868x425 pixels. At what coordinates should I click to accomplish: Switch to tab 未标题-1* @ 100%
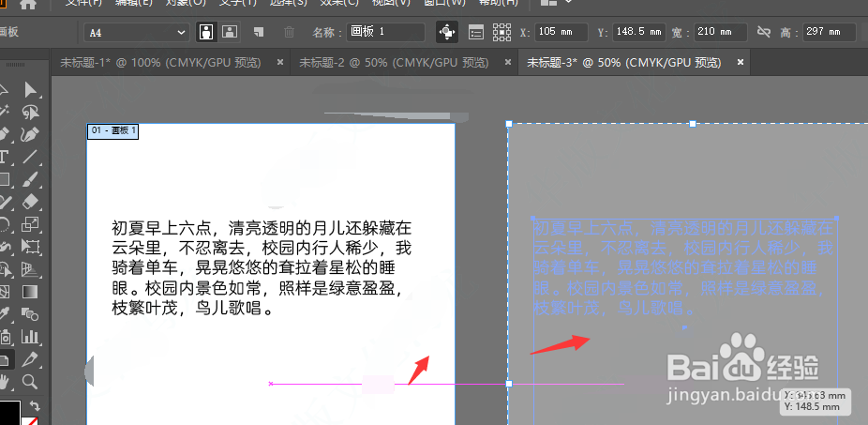(160, 63)
